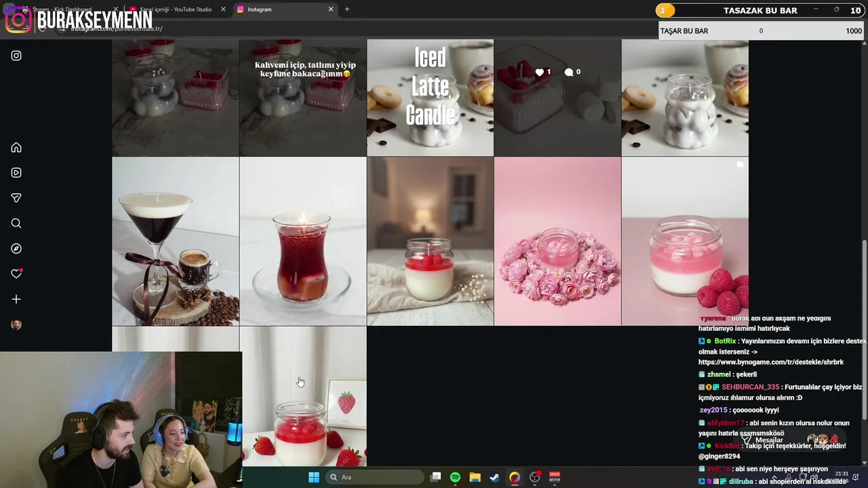
Task: Open the Explore compass icon
Action: click(16, 249)
